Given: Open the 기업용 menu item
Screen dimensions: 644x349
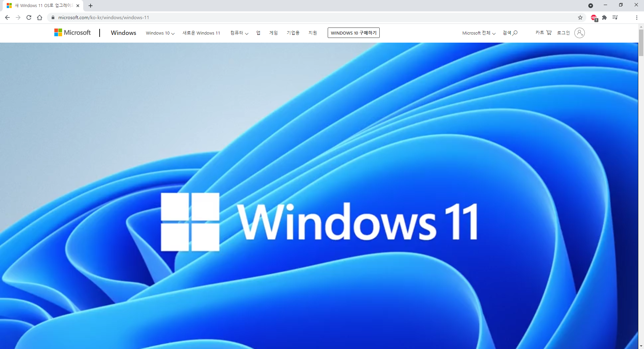Looking at the screenshot, I should (x=293, y=33).
